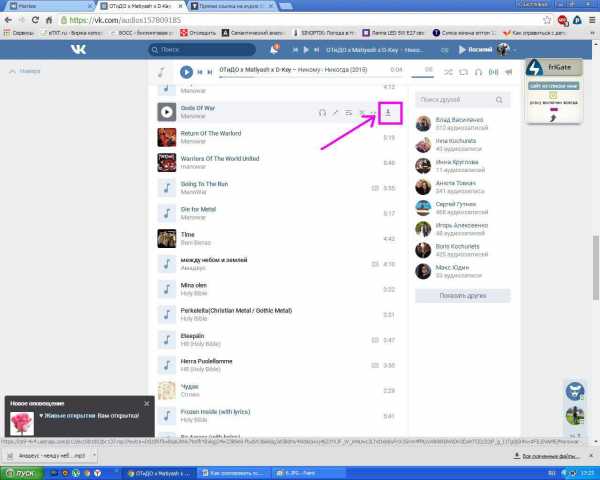Click the Mina olen track title
600x480 pixels.
pos(194,285)
